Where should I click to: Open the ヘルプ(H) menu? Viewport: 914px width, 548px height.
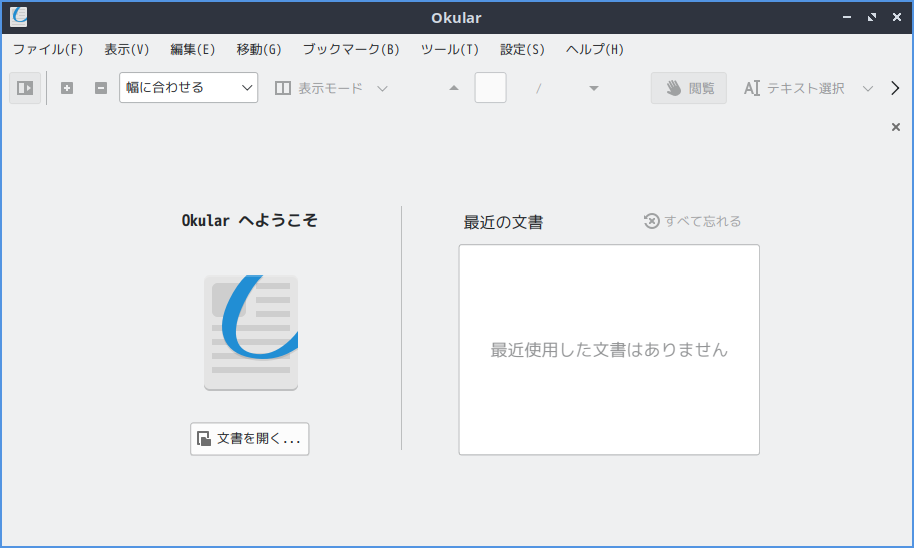(x=595, y=50)
